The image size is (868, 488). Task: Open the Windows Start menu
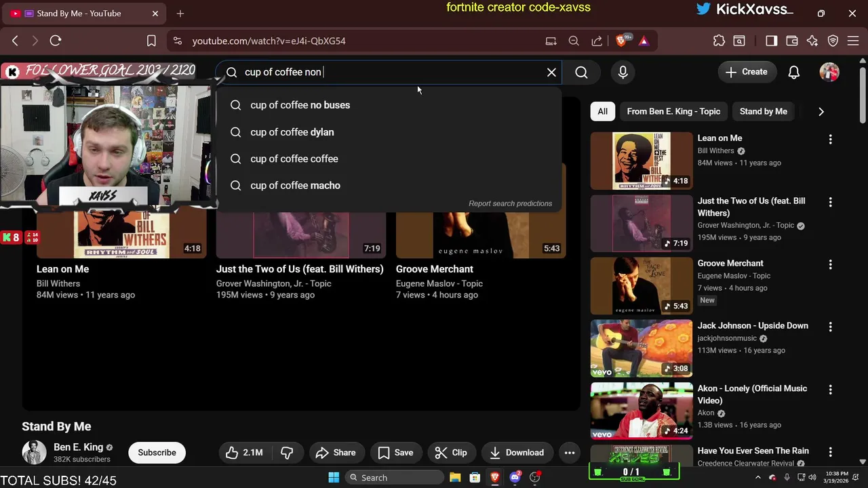point(334,477)
